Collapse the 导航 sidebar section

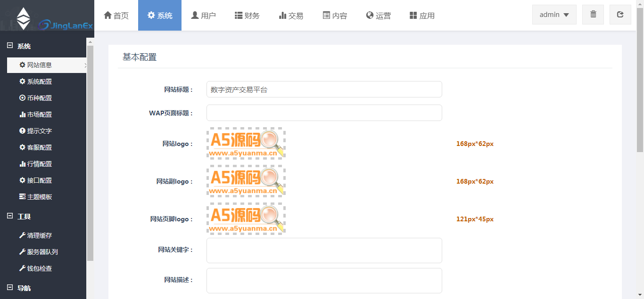point(10,288)
